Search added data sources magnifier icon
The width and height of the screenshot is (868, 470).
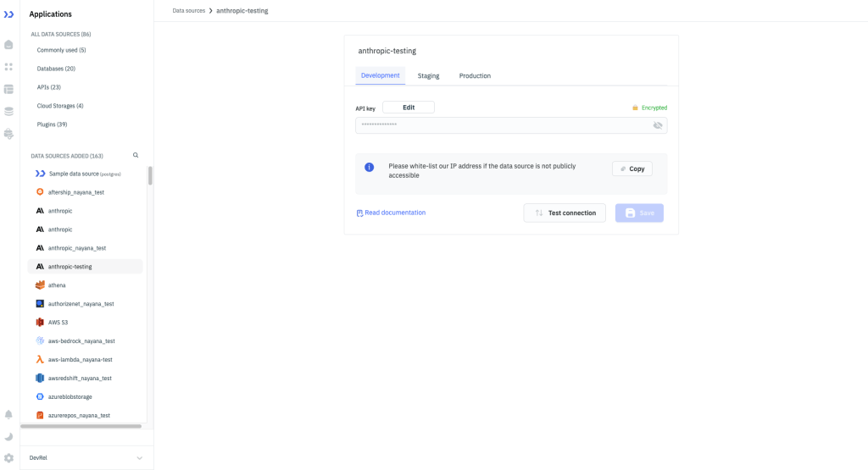tap(136, 155)
